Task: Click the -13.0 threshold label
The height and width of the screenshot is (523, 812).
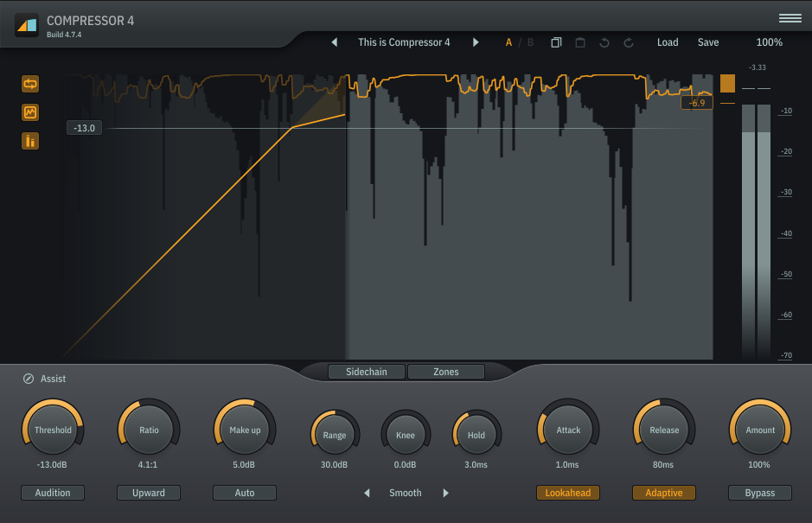Action: pyautogui.click(x=85, y=128)
